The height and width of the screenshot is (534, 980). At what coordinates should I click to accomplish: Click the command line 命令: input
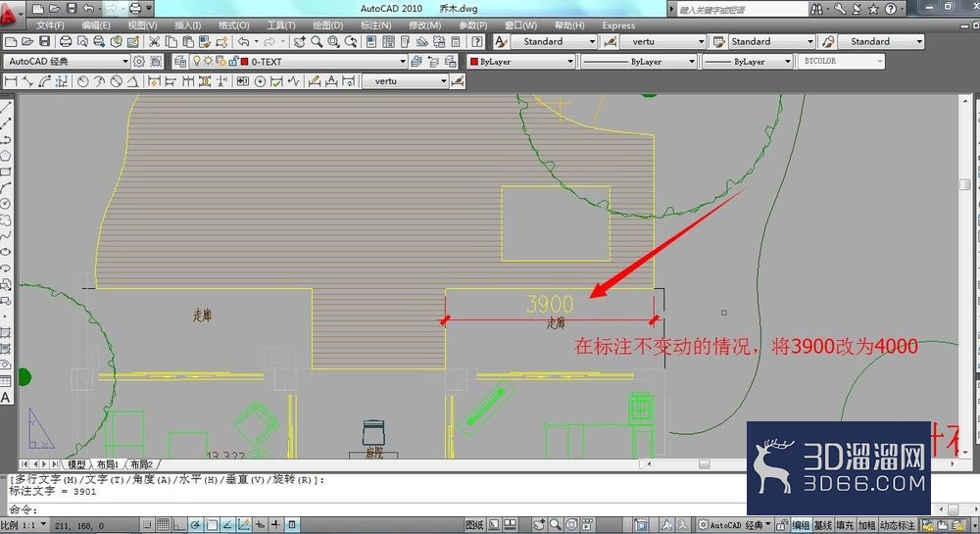click(x=375, y=510)
